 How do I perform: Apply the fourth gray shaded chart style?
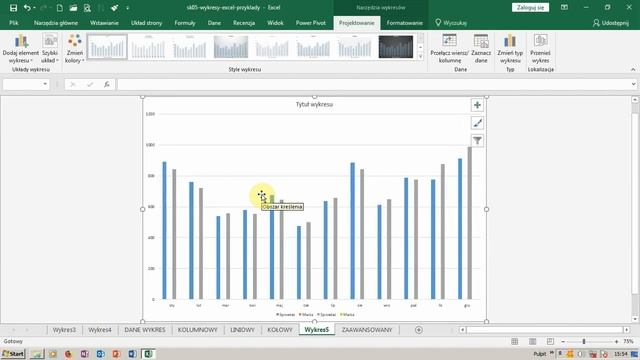[x=231, y=47]
